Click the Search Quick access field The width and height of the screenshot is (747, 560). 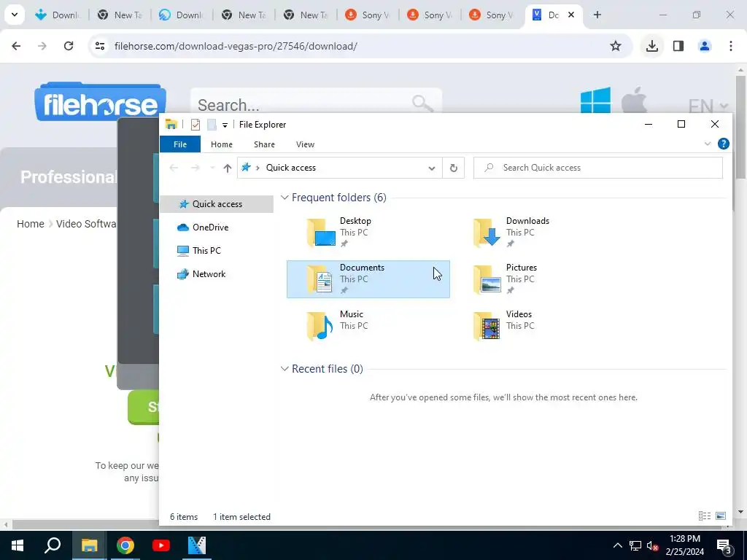[598, 168]
